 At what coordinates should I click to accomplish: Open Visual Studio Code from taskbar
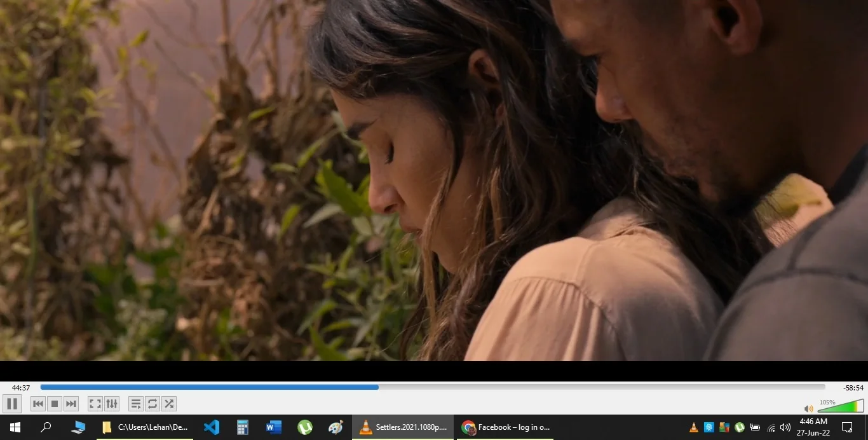pos(212,427)
